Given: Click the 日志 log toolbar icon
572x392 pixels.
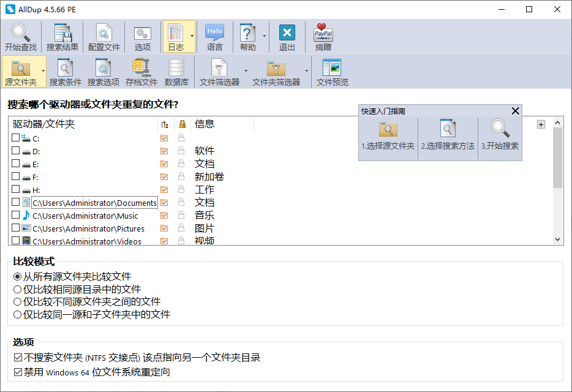Looking at the screenshot, I should (x=176, y=37).
